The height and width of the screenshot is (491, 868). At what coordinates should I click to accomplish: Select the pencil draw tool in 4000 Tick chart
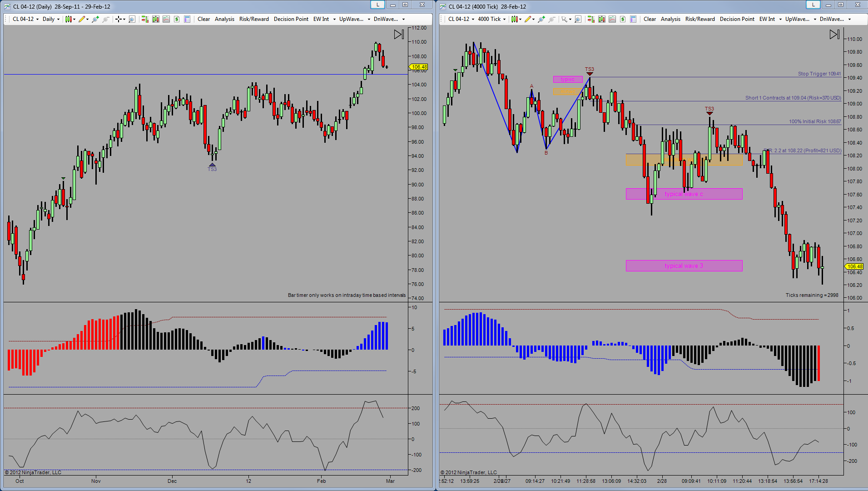pyautogui.click(x=528, y=19)
